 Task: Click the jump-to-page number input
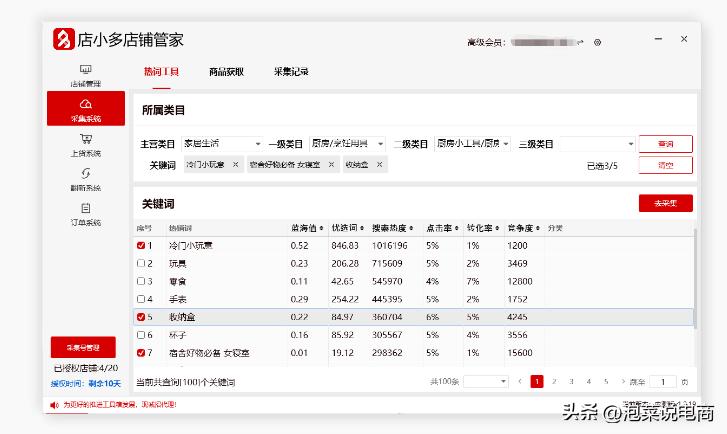tap(663, 382)
